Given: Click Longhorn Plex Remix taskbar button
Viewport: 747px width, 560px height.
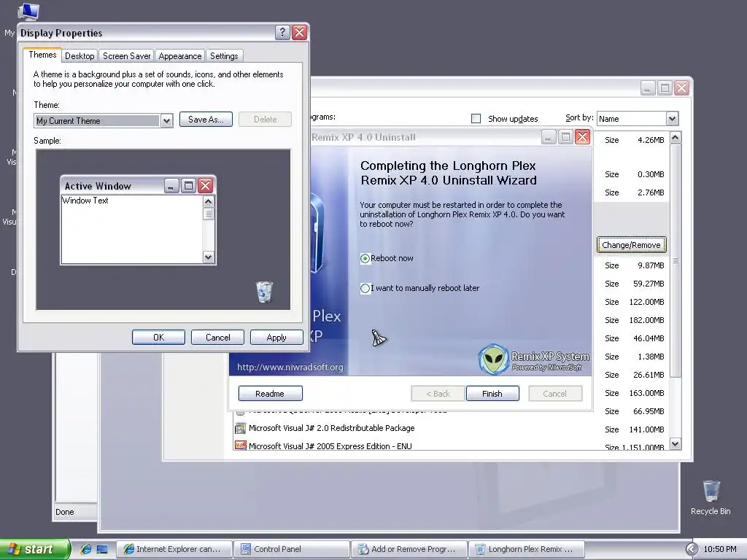Looking at the screenshot, I should coord(527,549).
